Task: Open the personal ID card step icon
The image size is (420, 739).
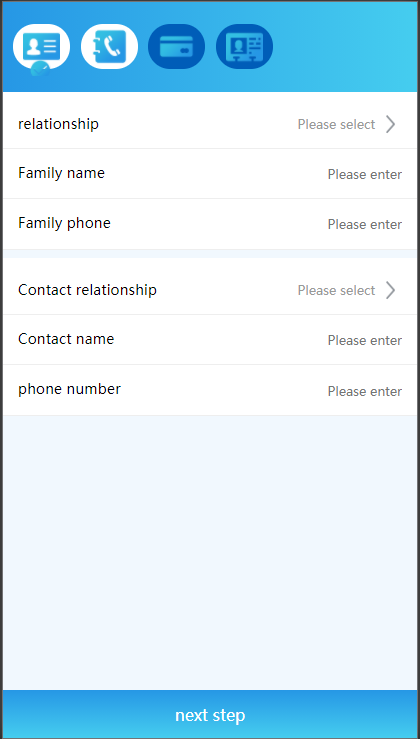Action: tap(41, 46)
